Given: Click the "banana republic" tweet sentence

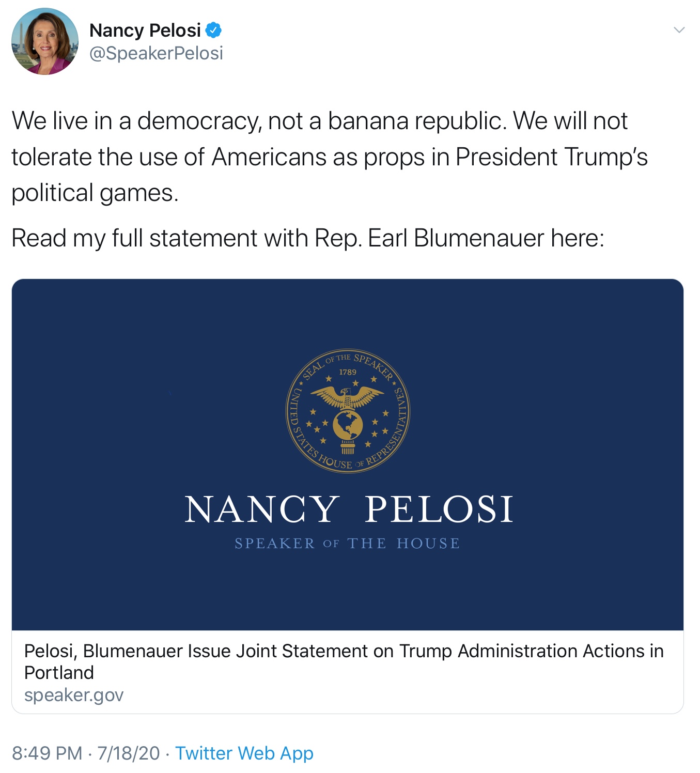Looking at the screenshot, I should (x=319, y=121).
